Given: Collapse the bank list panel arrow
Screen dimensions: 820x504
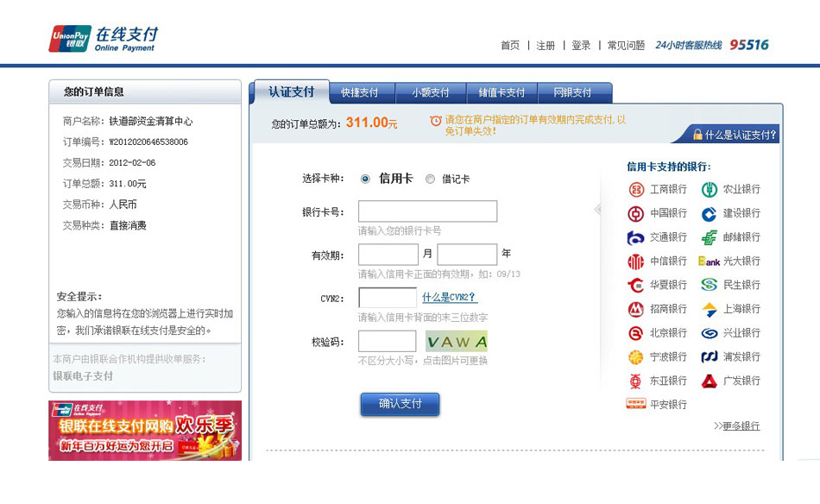Looking at the screenshot, I should point(598,210).
